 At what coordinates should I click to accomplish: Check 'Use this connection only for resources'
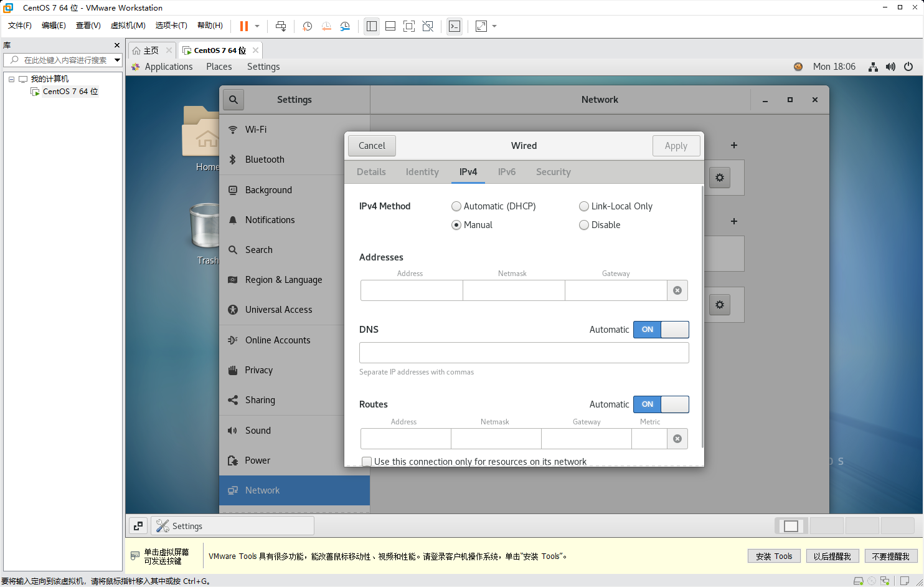click(x=367, y=462)
